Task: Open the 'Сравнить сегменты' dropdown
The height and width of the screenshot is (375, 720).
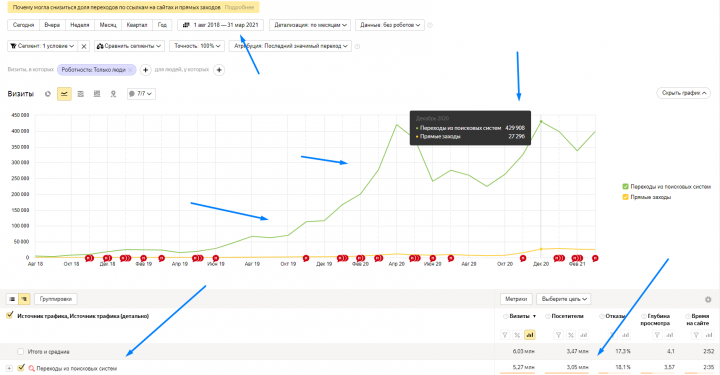Action: [129, 46]
